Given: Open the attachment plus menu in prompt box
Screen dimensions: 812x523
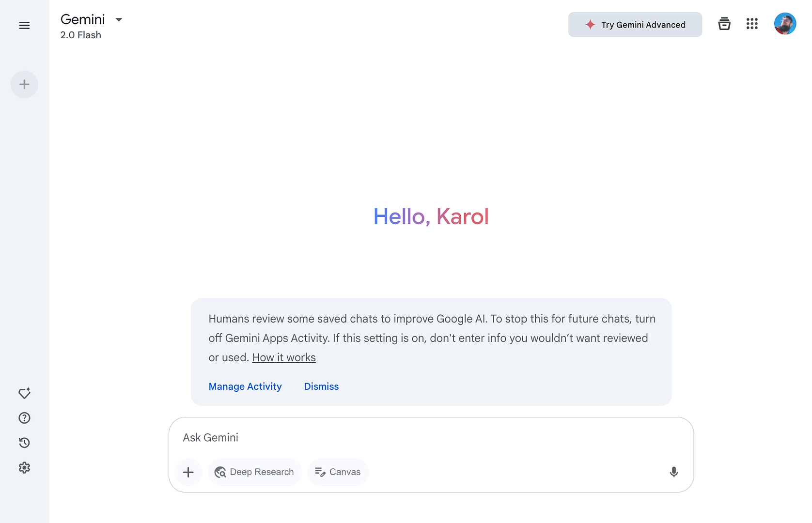Looking at the screenshot, I should [x=188, y=472].
